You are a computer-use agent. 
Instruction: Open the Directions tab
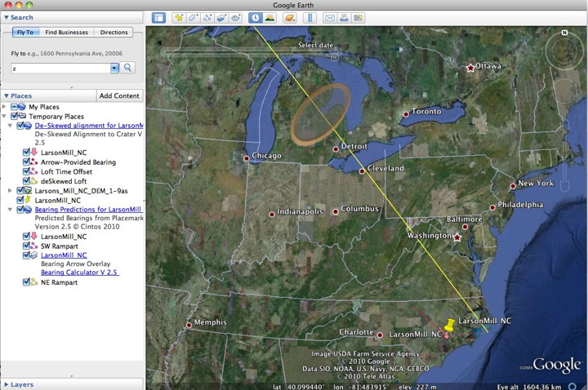pos(114,33)
